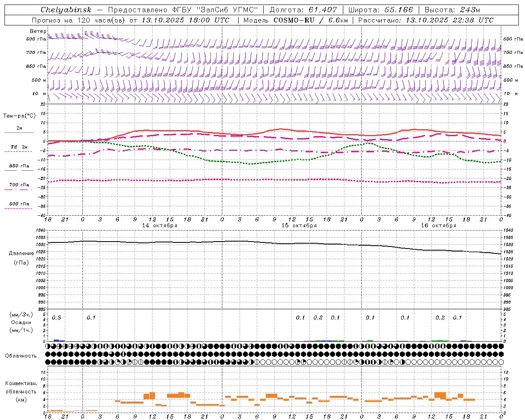Click the Ветер panel label

(38, 31)
